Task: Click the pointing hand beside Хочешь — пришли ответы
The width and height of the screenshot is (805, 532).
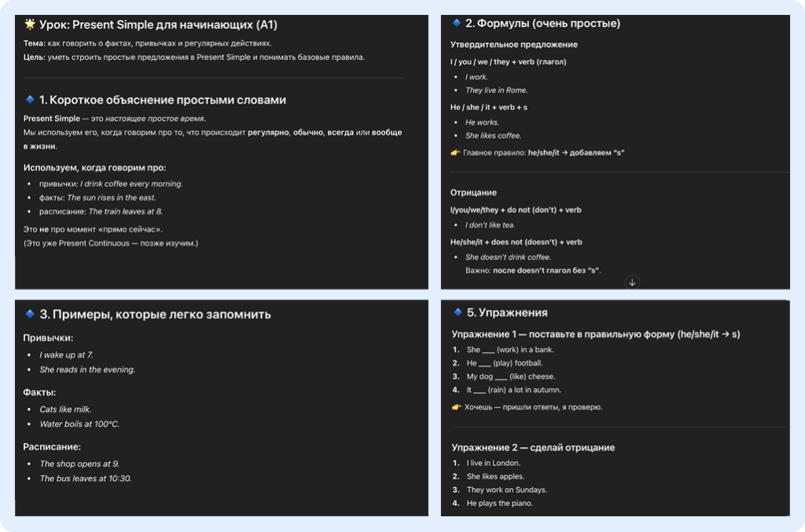Action: [x=455, y=407]
